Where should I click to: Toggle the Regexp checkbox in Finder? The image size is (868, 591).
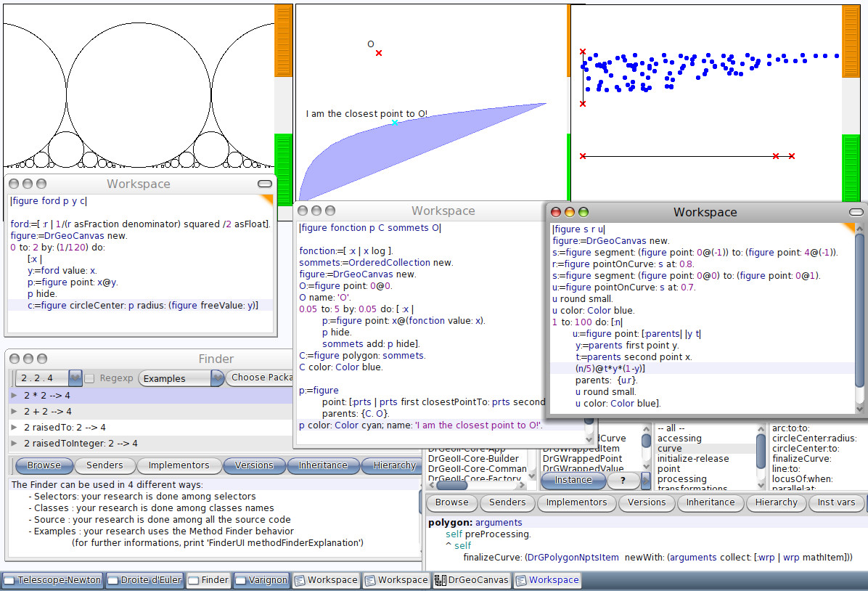pos(90,378)
